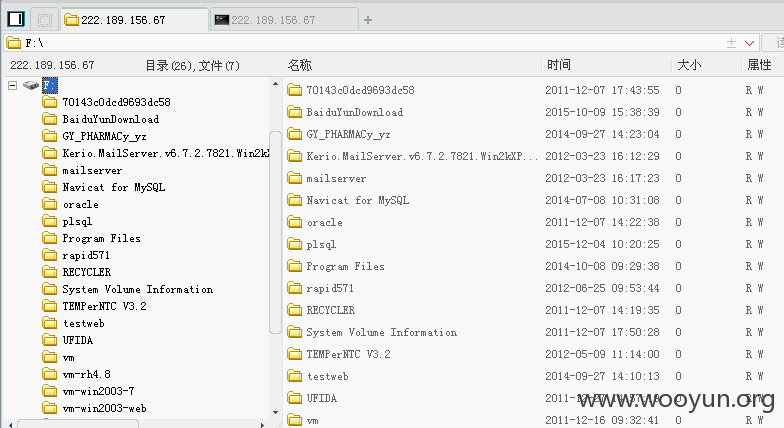Viewport: 784px width, 428px height.
Task: Select the vm folder in tree
Action: pos(68,358)
